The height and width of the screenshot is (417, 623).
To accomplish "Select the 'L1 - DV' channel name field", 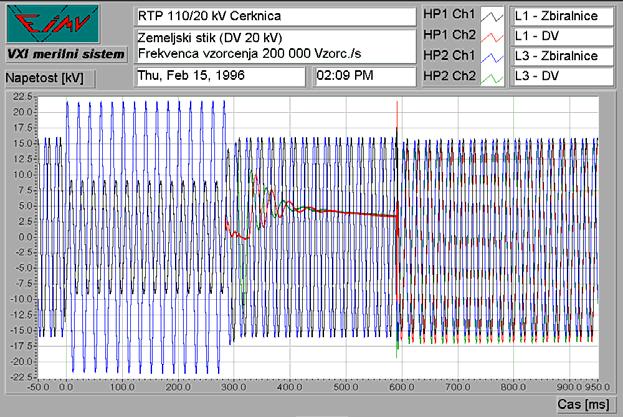I will (x=562, y=36).
